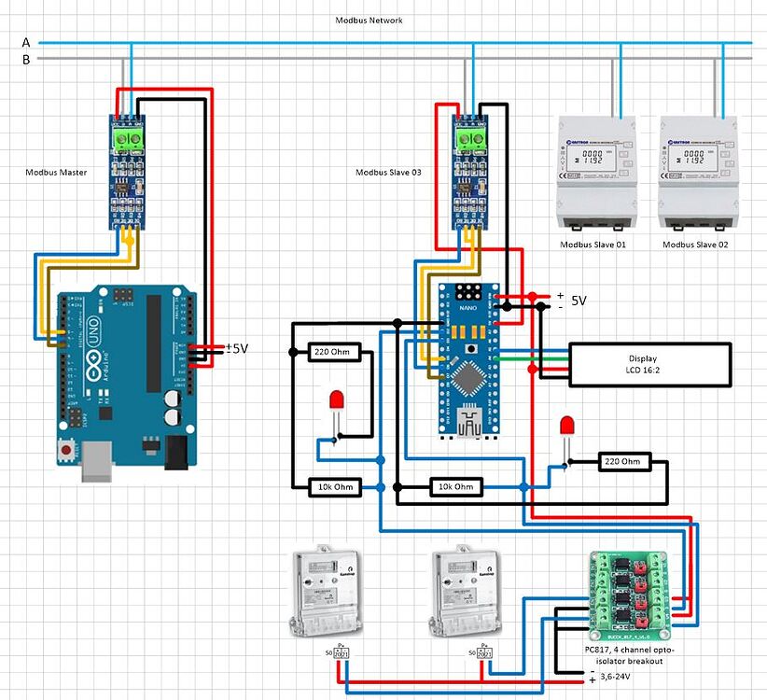Click the 10k Ohm resistor box
Screen dimensions: 767x700
click(332, 486)
